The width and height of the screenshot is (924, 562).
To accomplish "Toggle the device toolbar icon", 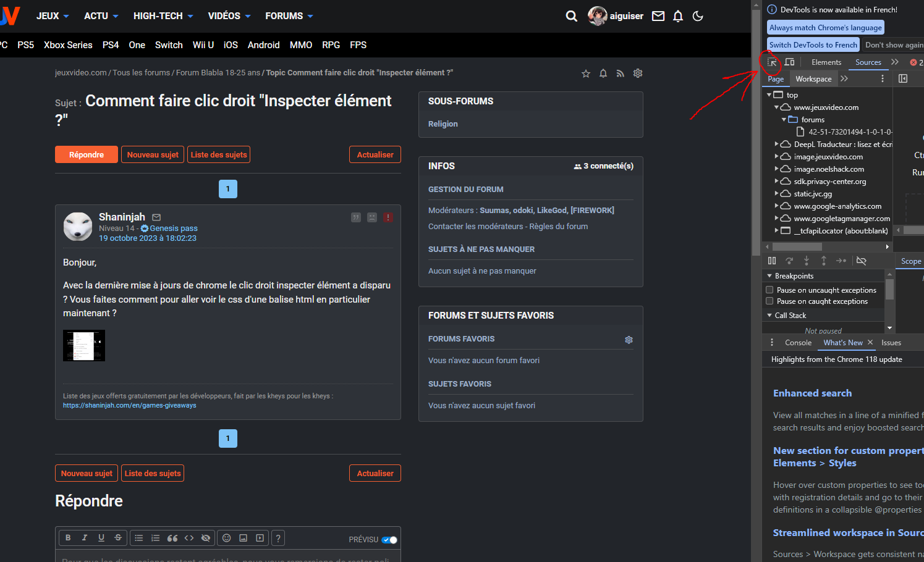I will pos(789,62).
